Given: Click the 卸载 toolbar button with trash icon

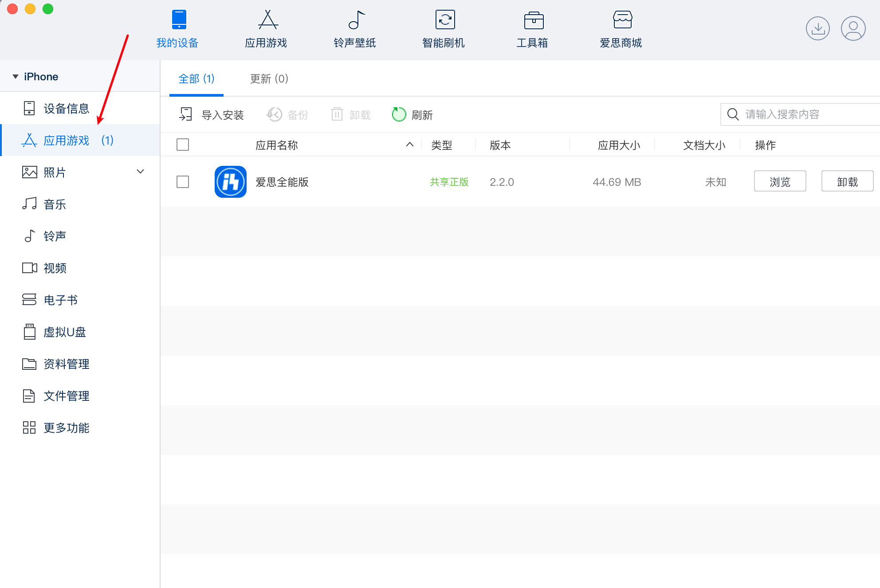Looking at the screenshot, I should tap(351, 115).
